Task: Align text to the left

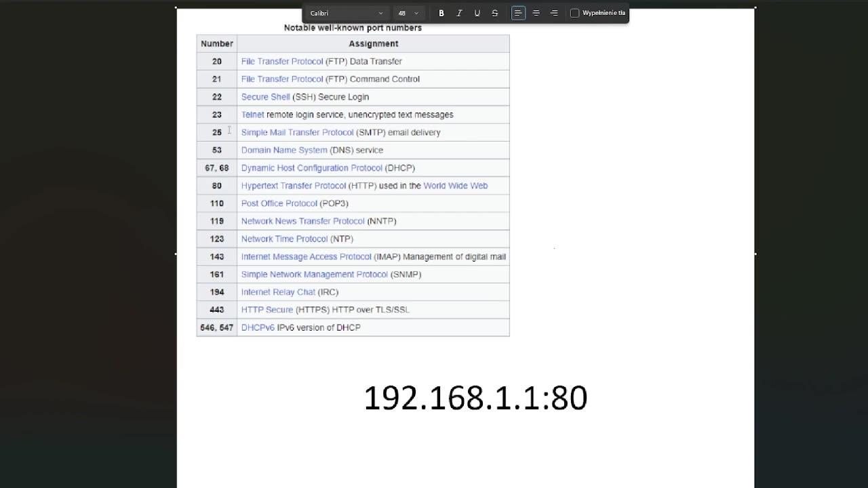Action: point(518,13)
